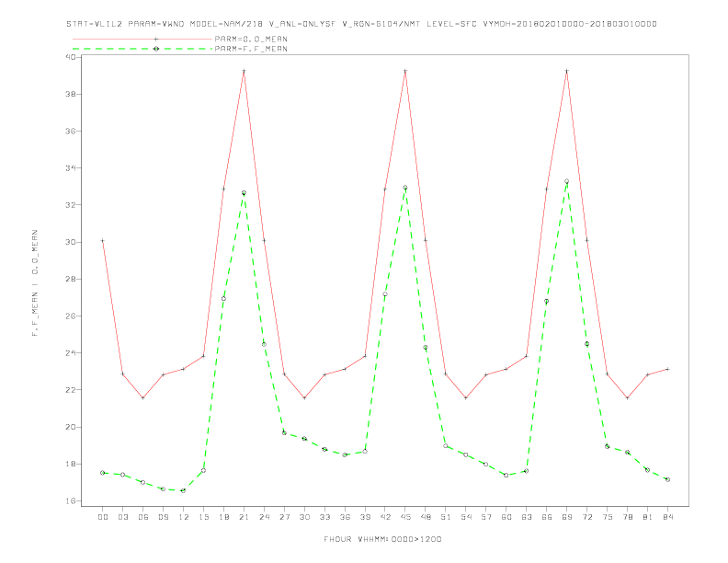Click green F_MEAN circle at hour 00
Image resolution: width=728 pixels, height=563 pixels.
pyautogui.click(x=103, y=473)
